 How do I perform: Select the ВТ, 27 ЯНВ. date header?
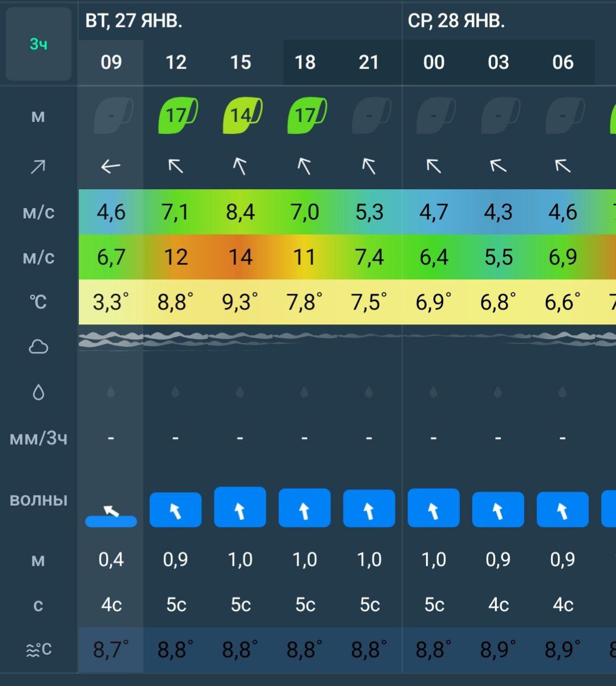click(x=134, y=21)
